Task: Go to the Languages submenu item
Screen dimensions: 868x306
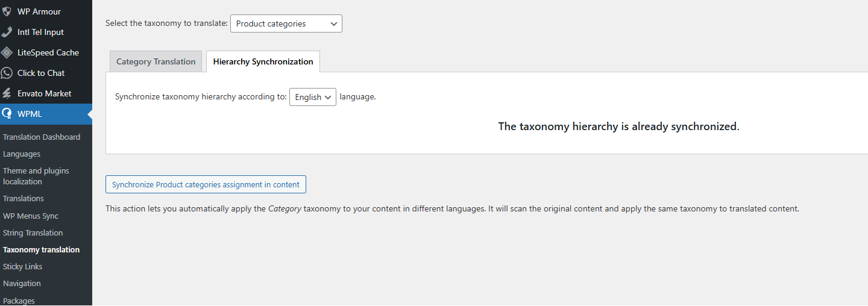Action: (22, 154)
